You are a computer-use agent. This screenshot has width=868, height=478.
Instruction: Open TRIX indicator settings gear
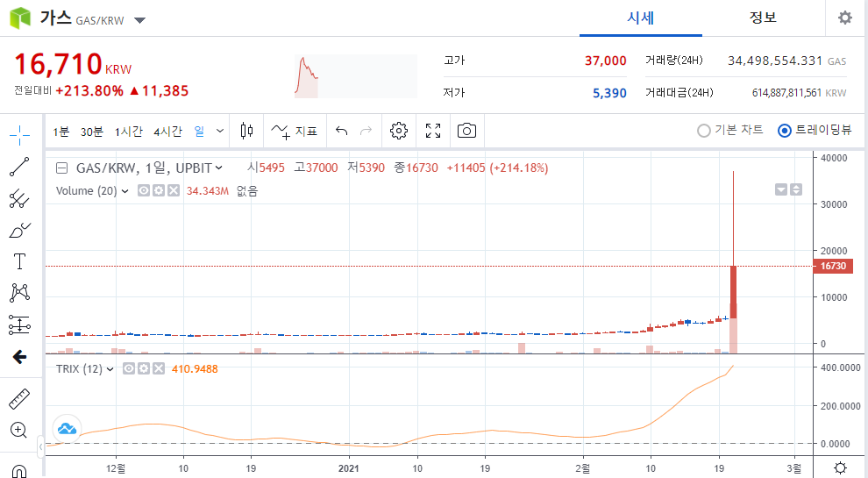click(x=144, y=369)
